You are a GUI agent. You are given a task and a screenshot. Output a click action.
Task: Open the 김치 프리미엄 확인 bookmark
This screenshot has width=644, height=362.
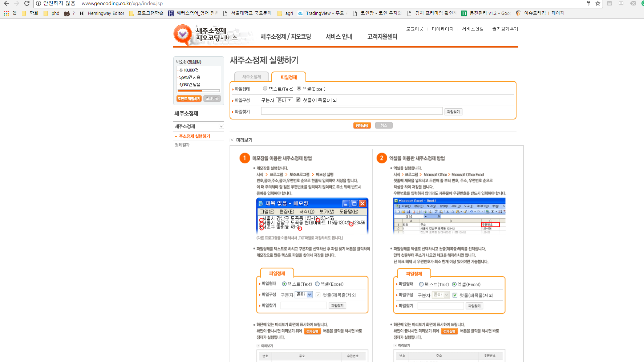432,13
